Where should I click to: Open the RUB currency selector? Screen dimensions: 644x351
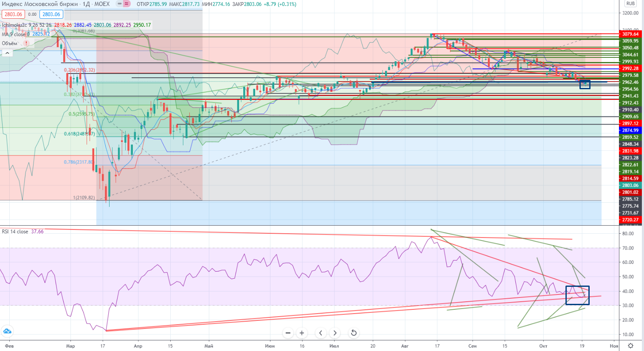pyautogui.click(x=630, y=4)
